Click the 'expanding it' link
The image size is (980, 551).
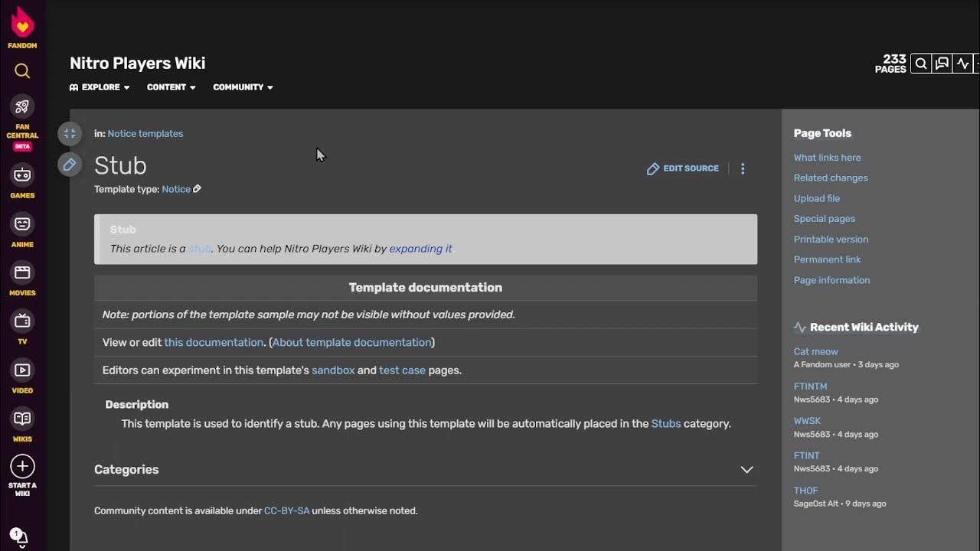420,249
